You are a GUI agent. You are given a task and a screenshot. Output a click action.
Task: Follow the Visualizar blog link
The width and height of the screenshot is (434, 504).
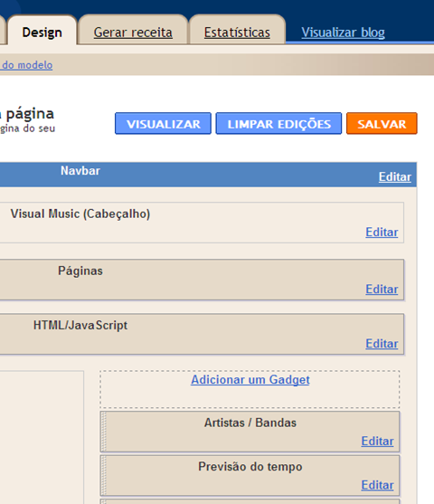[343, 33]
